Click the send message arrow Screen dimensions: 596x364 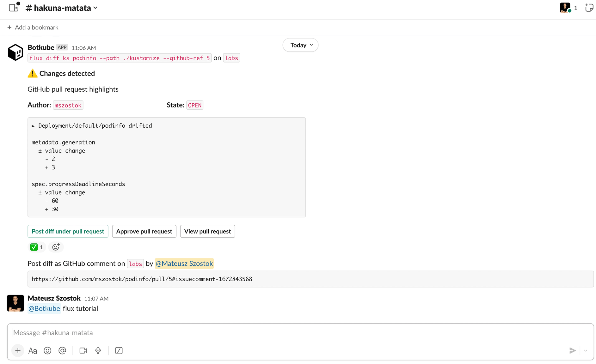[572, 350]
